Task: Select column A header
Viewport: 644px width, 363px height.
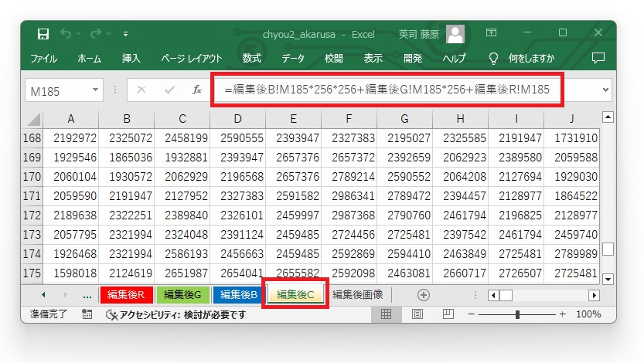Action: [71, 119]
